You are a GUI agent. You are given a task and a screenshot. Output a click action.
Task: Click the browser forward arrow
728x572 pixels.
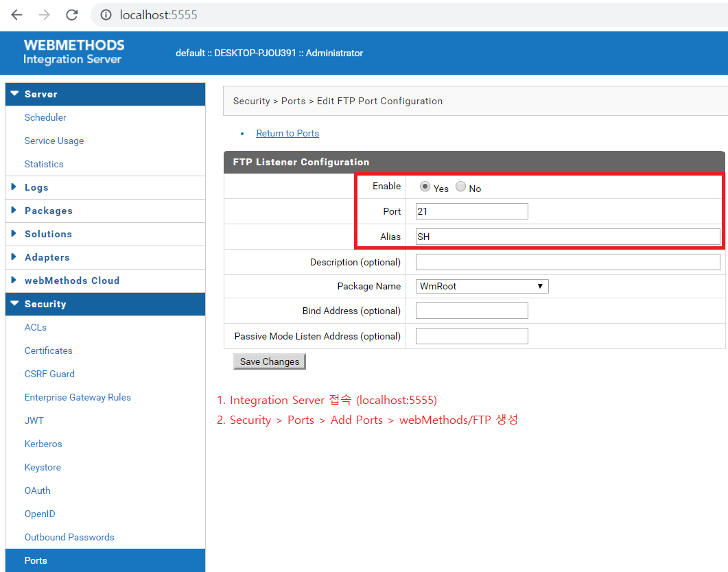pyautogui.click(x=44, y=15)
